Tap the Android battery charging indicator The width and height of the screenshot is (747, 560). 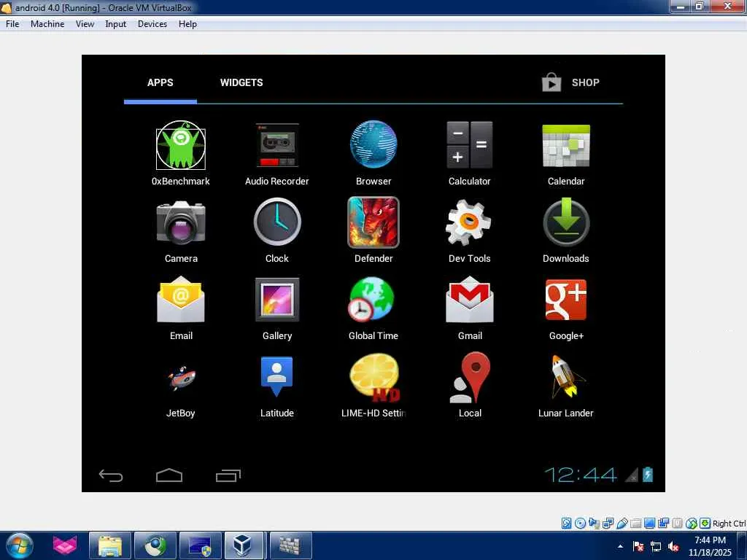tap(648, 474)
